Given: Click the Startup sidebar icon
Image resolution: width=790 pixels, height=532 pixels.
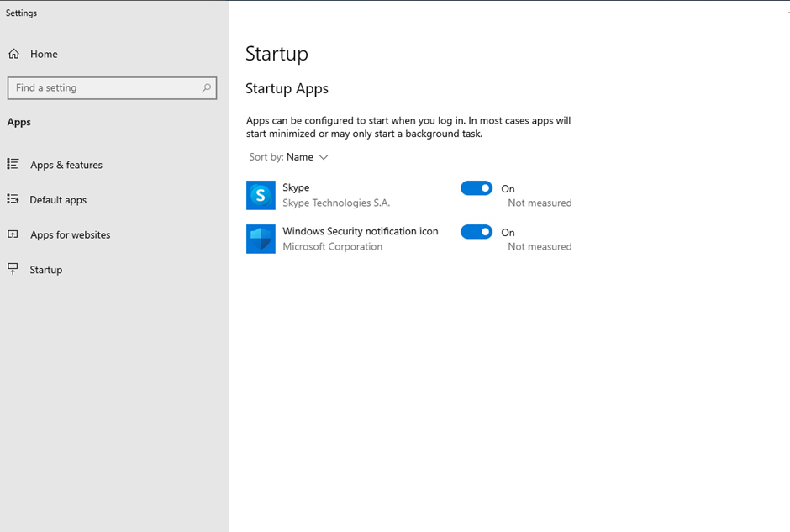Looking at the screenshot, I should [13, 269].
